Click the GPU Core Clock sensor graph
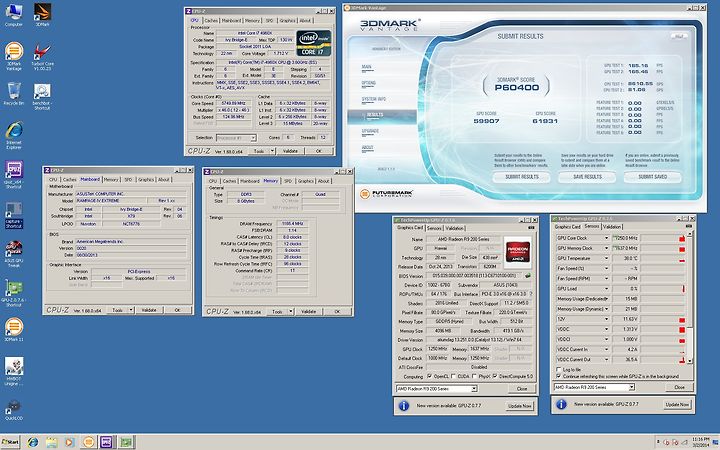720x450 pixels. coord(663,238)
